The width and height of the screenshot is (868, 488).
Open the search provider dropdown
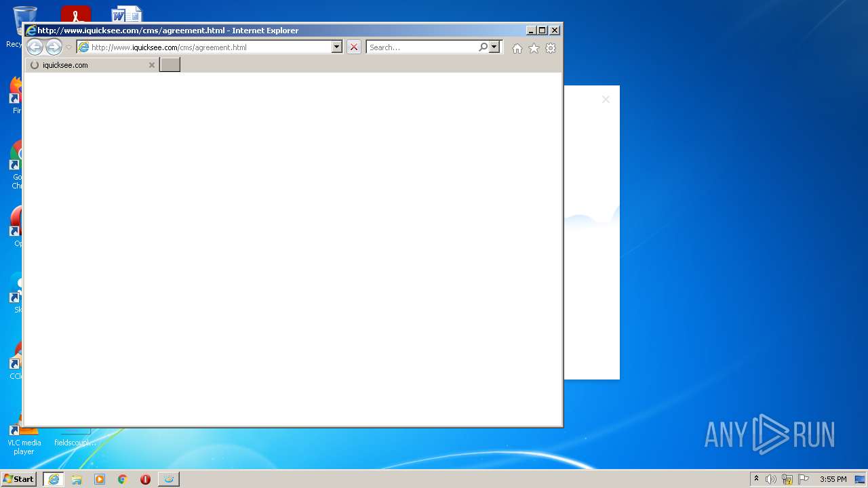(494, 47)
